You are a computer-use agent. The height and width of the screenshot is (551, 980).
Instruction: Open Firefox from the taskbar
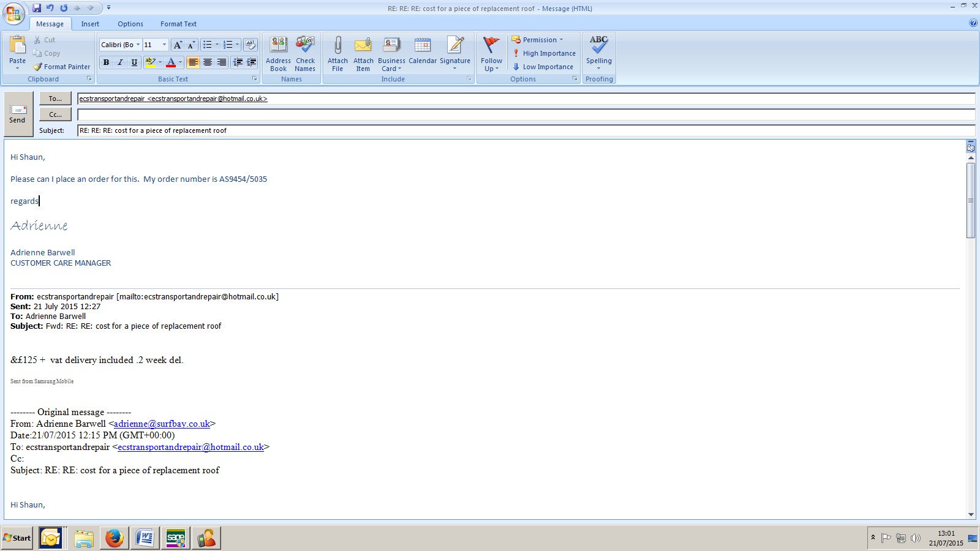(x=115, y=538)
